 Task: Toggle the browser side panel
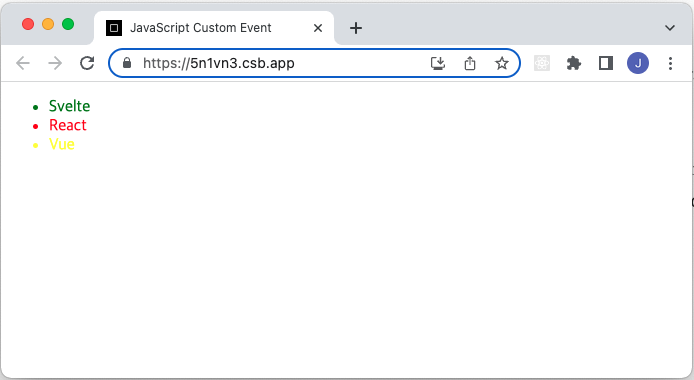(606, 63)
